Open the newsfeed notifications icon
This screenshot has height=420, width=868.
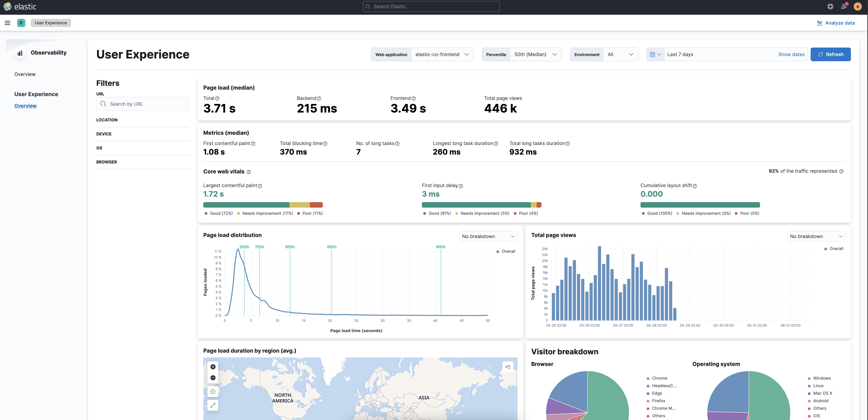point(844,6)
